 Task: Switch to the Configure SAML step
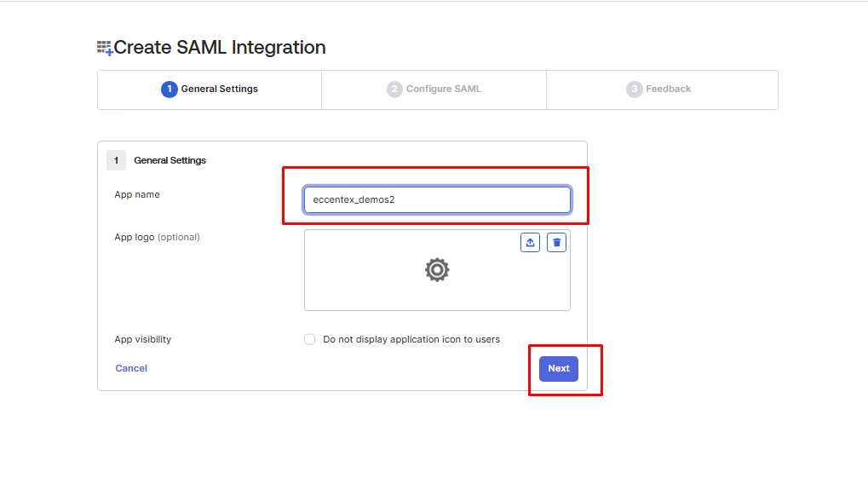[434, 89]
